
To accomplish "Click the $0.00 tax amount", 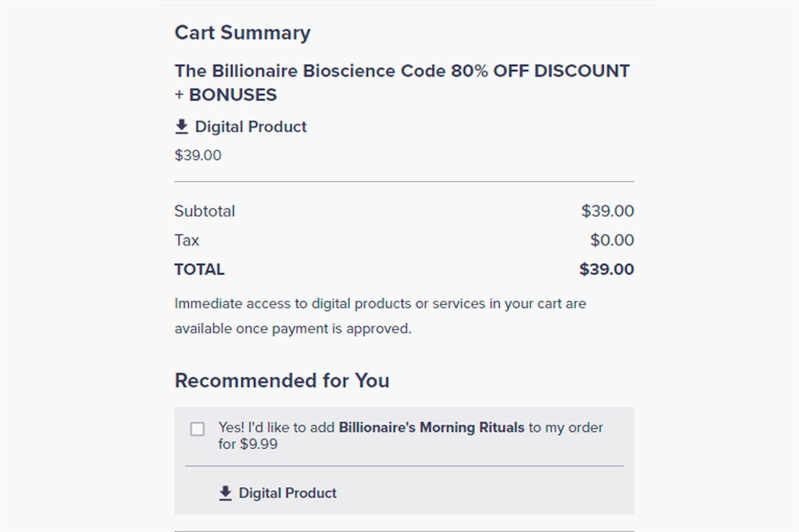I will click(612, 240).
